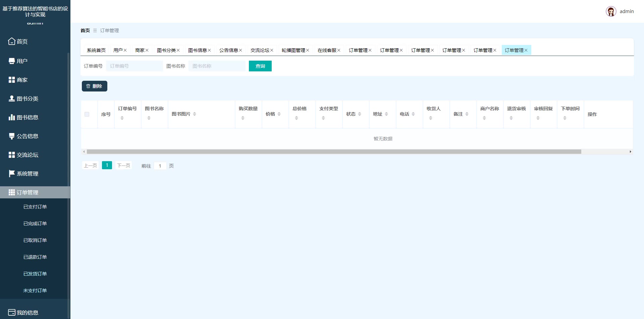Click the breadcrumb separator icon
Viewport: 644px width, 319px height.
tap(95, 30)
